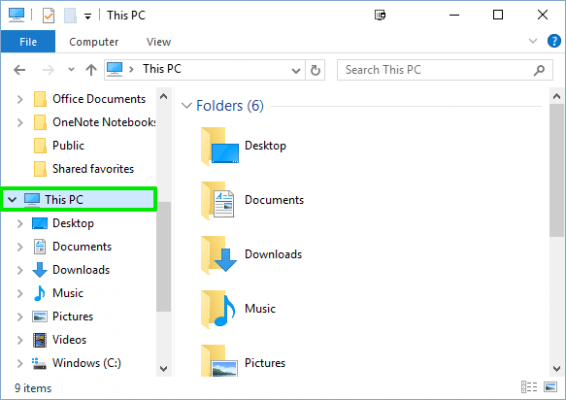This screenshot has height=400, width=566.
Task: Collapse the Folders (6) group
Action: pyautogui.click(x=186, y=106)
